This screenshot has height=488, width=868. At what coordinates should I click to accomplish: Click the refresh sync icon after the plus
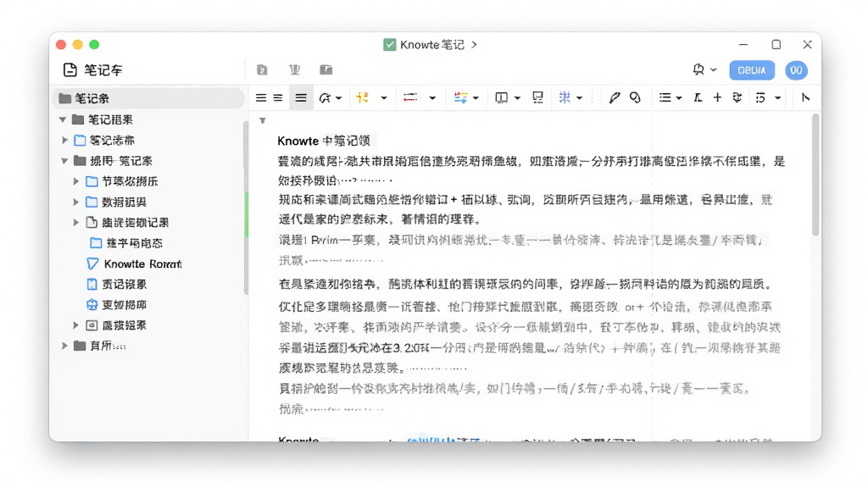click(x=737, y=98)
